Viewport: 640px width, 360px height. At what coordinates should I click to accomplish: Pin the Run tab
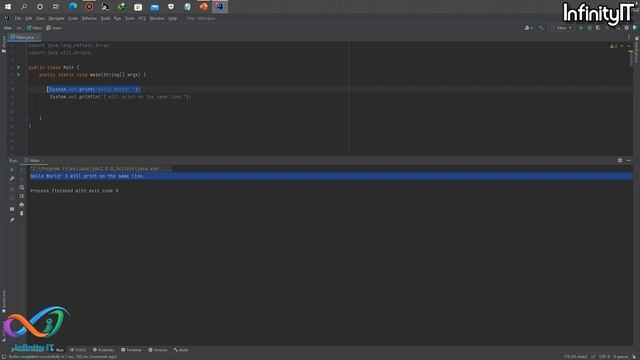tap(12, 220)
